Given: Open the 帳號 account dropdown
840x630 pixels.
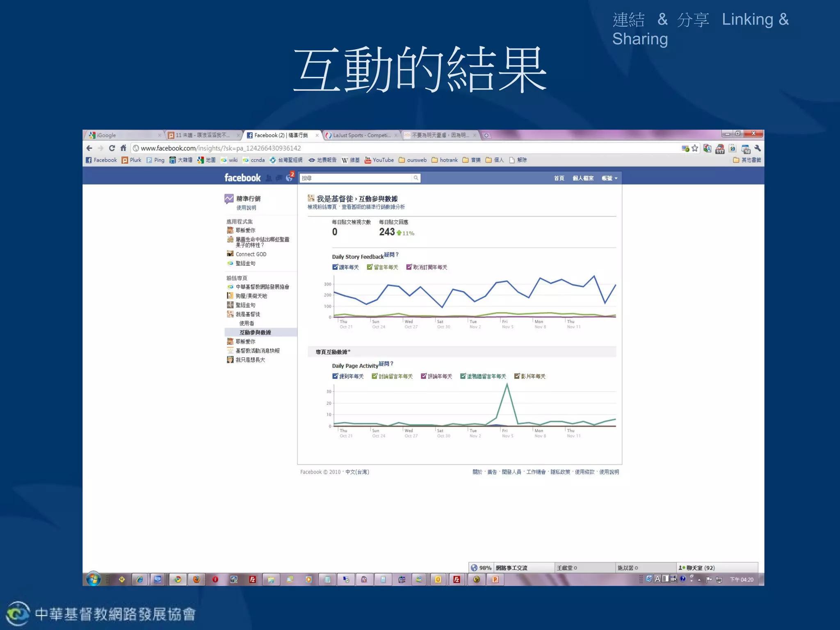Looking at the screenshot, I should (x=609, y=178).
